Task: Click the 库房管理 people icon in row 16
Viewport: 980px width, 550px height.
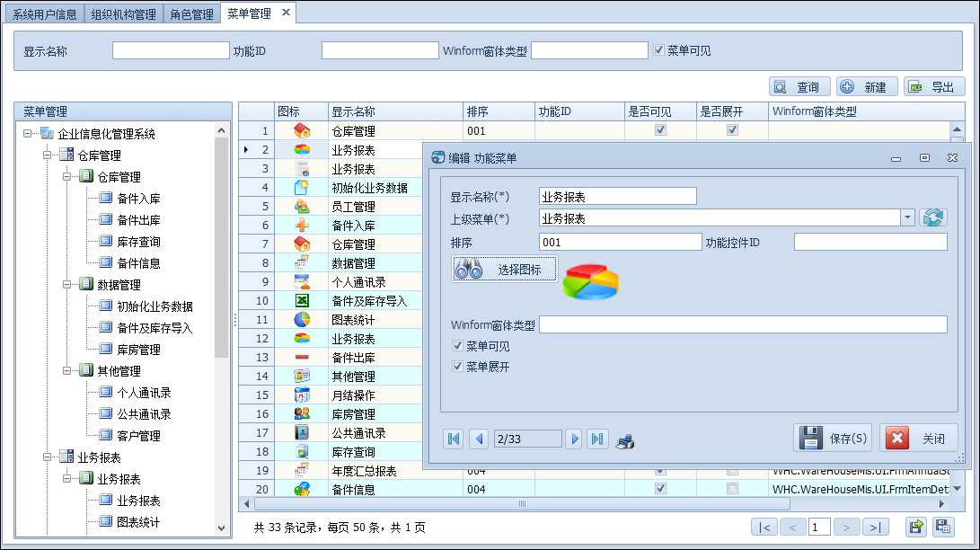Action: (302, 413)
